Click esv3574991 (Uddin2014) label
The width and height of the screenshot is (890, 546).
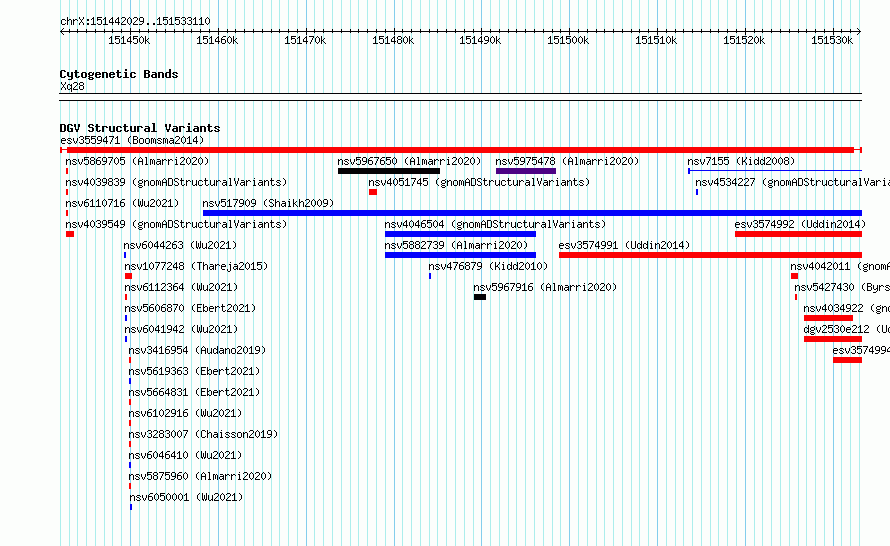624,245
